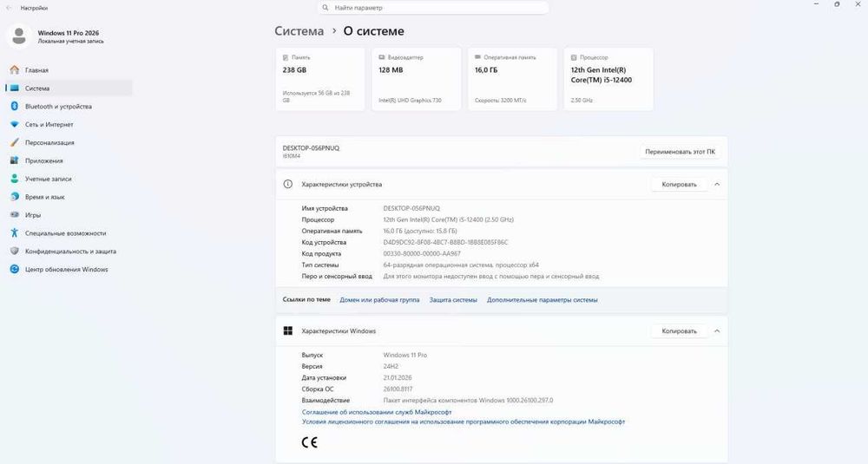Copy device specifications with Копировать button
This screenshot has width=868, height=464.
pyautogui.click(x=679, y=185)
